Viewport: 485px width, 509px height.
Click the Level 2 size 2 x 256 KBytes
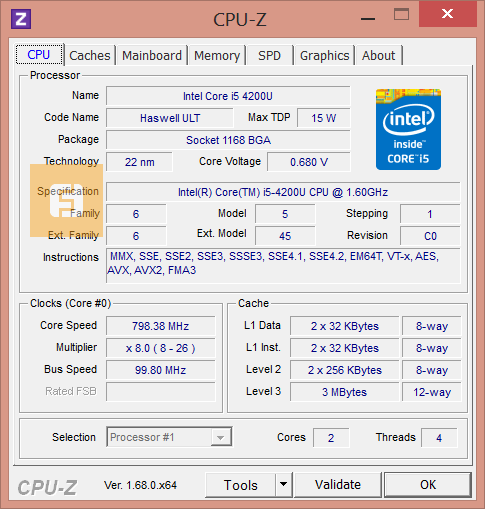[x=345, y=370]
